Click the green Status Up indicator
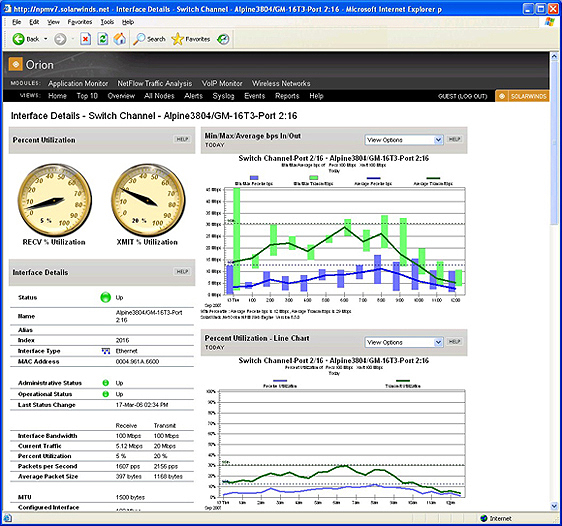Image resolution: width=562 pixels, height=526 pixels. (105, 297)
